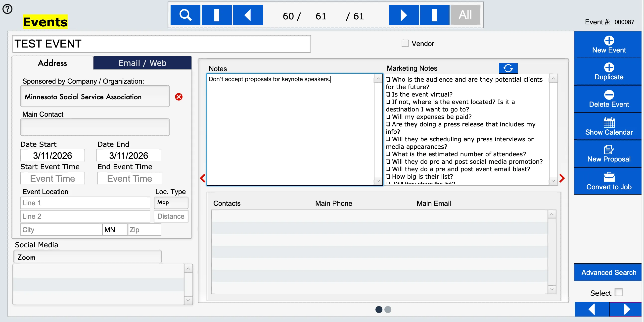Switch to second panel page dot
This screenshot has width=644, height=322.
click(x=388, y=310)
